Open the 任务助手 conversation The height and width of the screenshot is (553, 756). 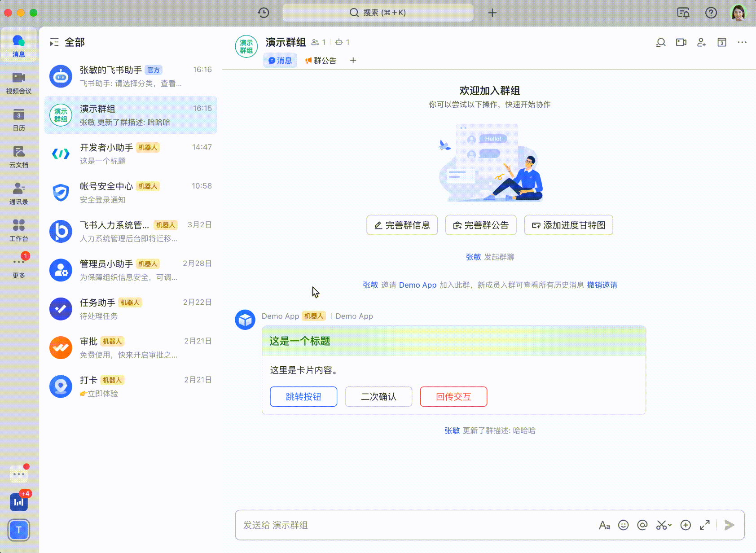(x=130, y=309)
